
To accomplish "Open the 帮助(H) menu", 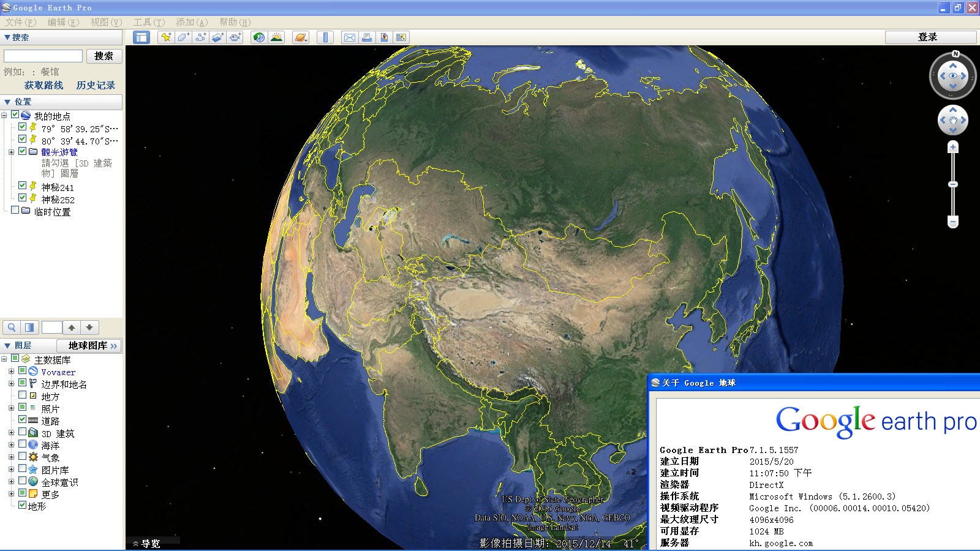I will click(x=235, y=22).
